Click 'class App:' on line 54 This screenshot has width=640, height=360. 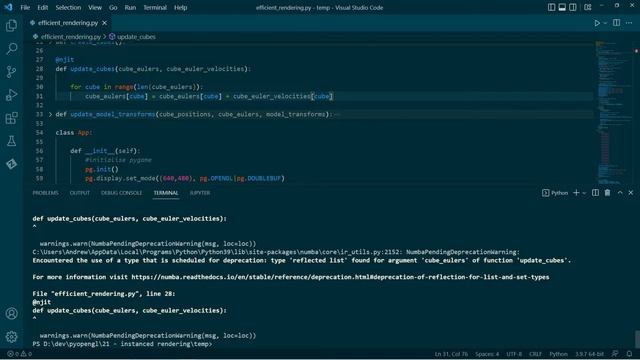click(74, 133)
